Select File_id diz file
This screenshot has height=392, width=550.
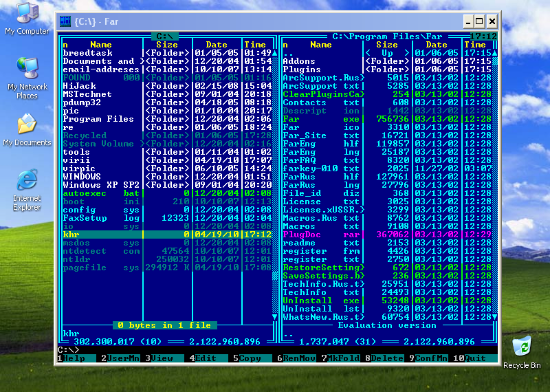[387, 193]
